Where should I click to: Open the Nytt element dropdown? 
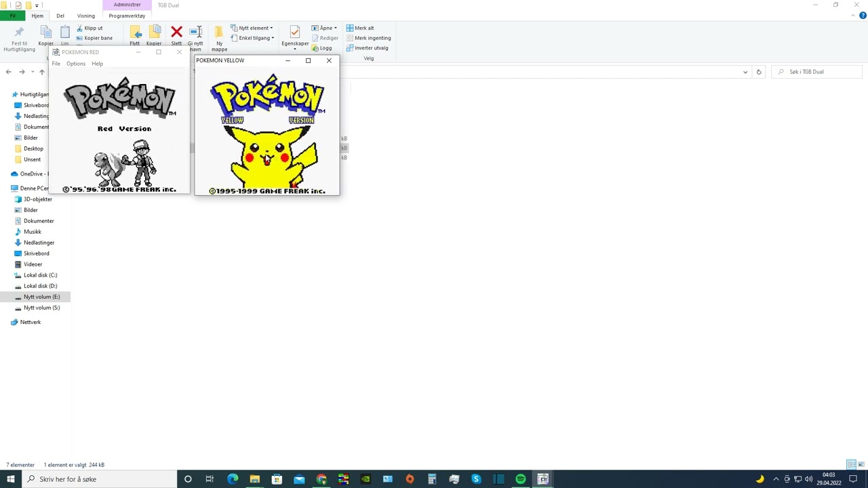[x=252, y=28]
